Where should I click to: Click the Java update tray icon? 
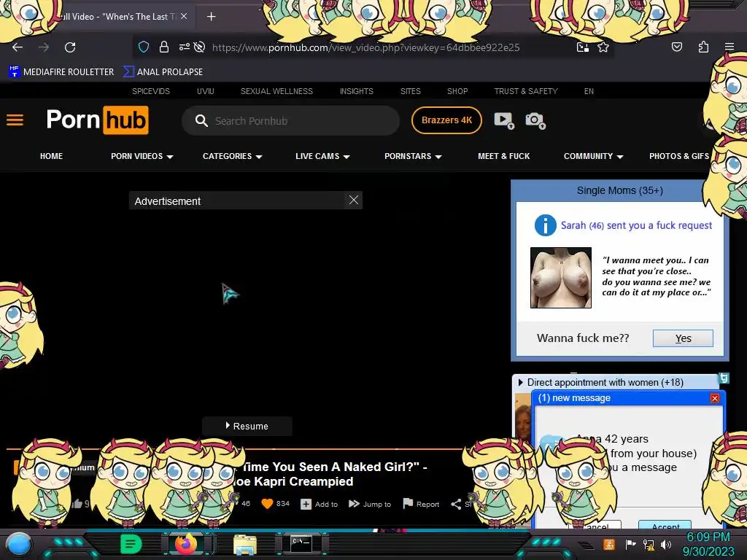(608, 544)
